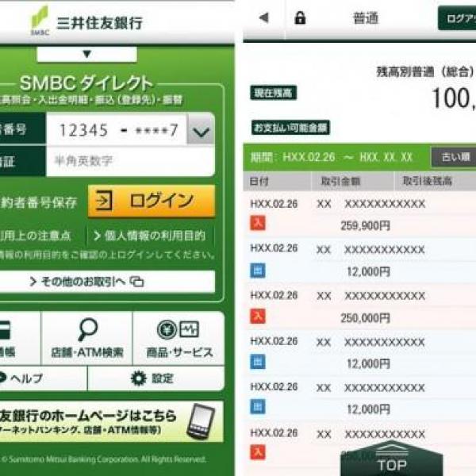
Task: Click the SMBC ダイレクト heading
Action: click(86, 83)
